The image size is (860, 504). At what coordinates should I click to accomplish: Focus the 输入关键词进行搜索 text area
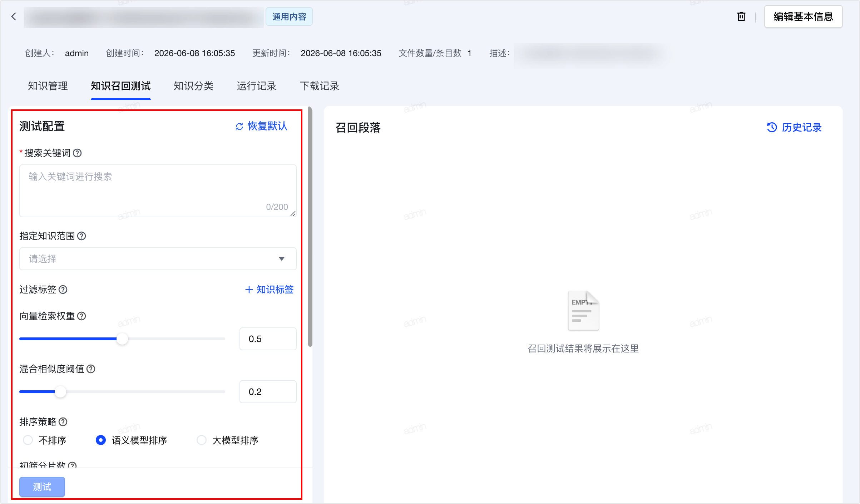coord(158,191)
